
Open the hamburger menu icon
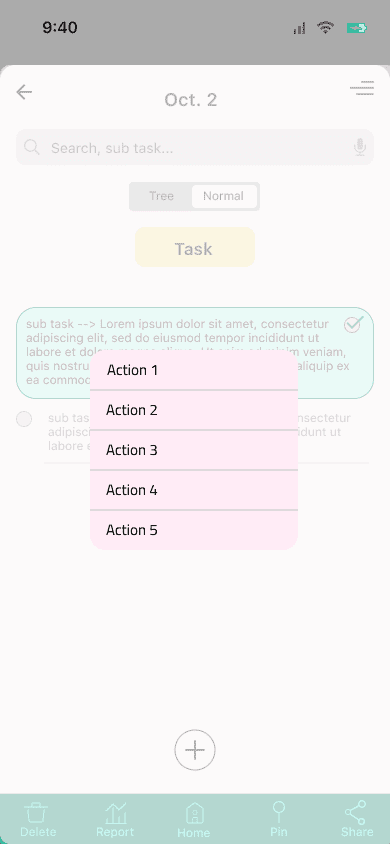pos(362,88)
